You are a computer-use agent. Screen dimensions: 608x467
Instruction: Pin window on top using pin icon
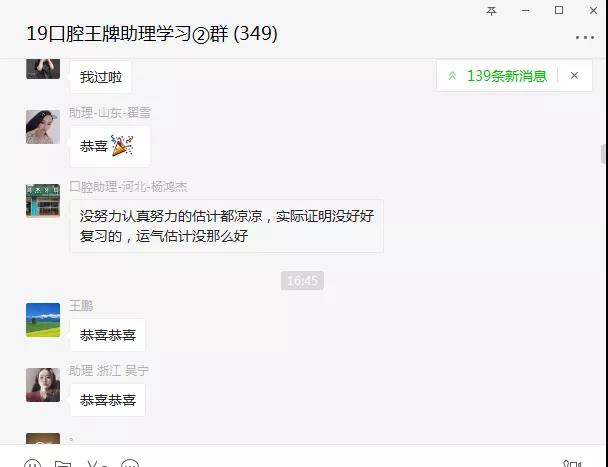491,11
